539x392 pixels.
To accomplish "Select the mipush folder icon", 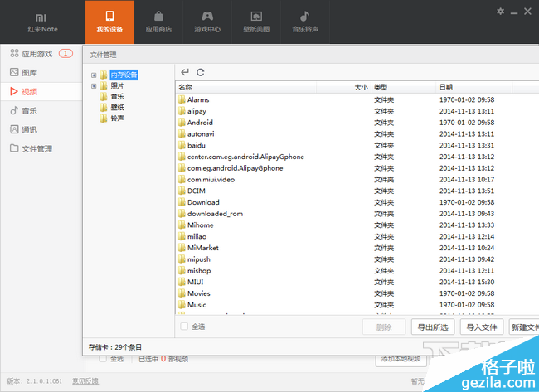I will click(182, 259).
